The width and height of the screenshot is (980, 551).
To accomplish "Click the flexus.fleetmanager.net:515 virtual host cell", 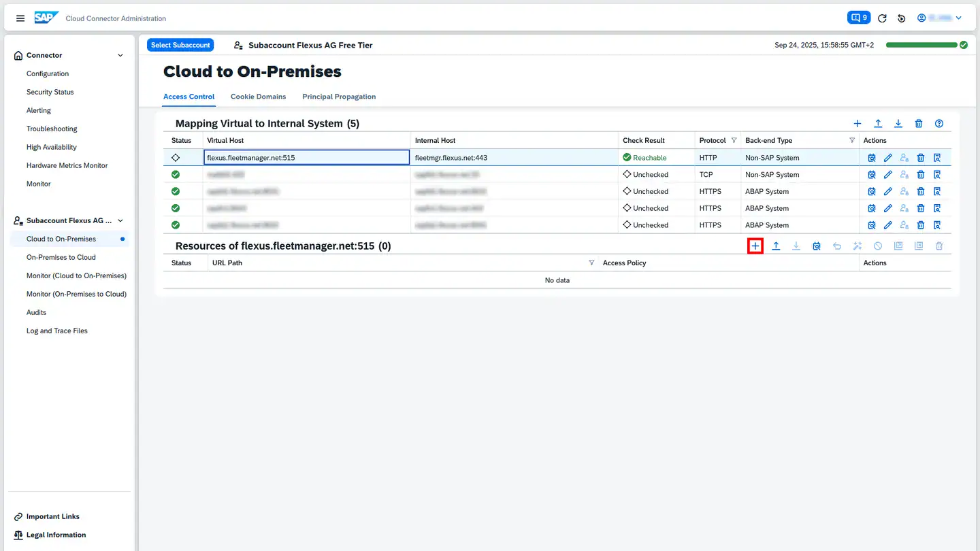I will click(x=306, y=158).
